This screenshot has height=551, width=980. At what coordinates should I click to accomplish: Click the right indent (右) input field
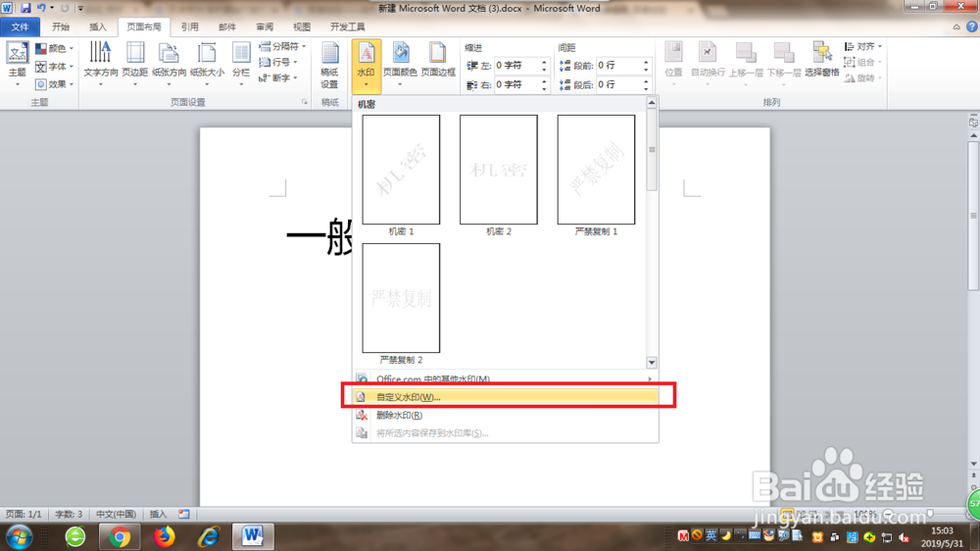pos(516,84)
